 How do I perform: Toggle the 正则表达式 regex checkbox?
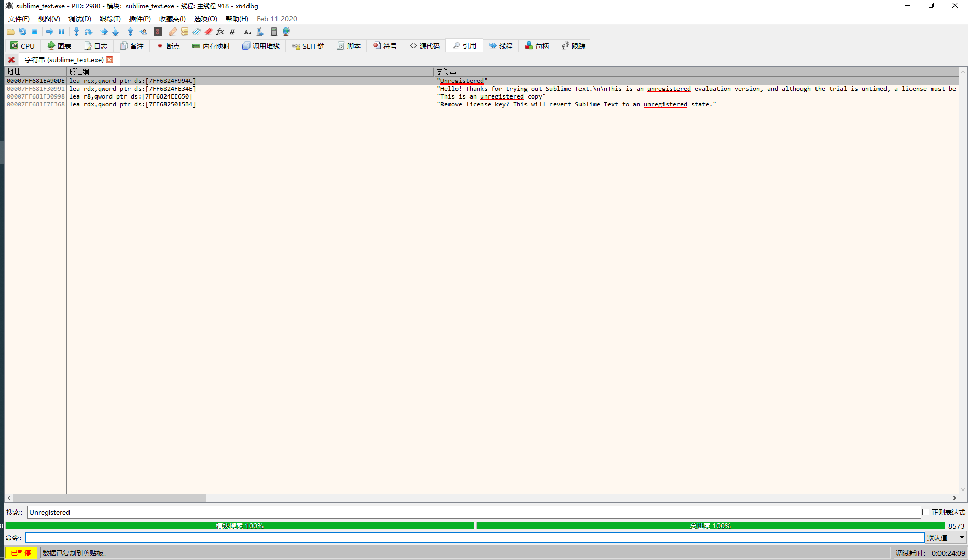pos(925,512)
